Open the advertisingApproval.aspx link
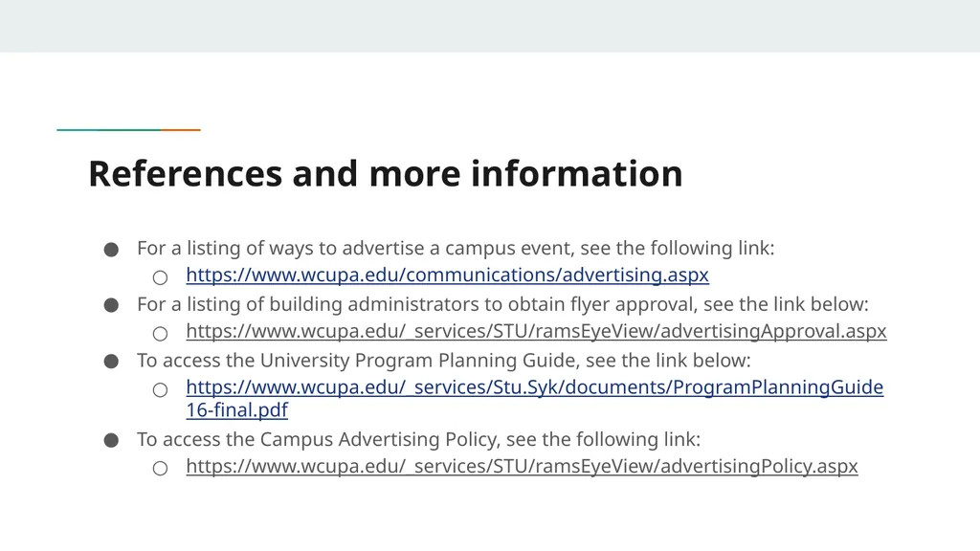The image size is (980, 551). [536, 331]
